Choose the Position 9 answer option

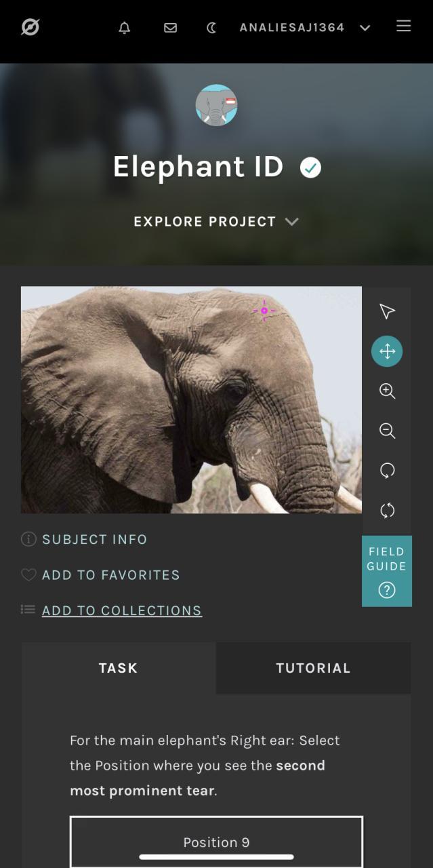click(x=216, y=842)
